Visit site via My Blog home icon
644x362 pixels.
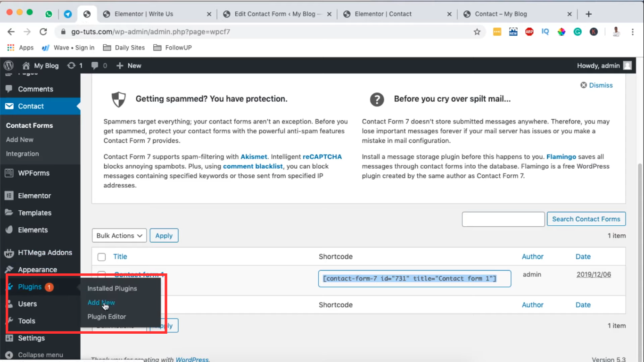point(41,66)
